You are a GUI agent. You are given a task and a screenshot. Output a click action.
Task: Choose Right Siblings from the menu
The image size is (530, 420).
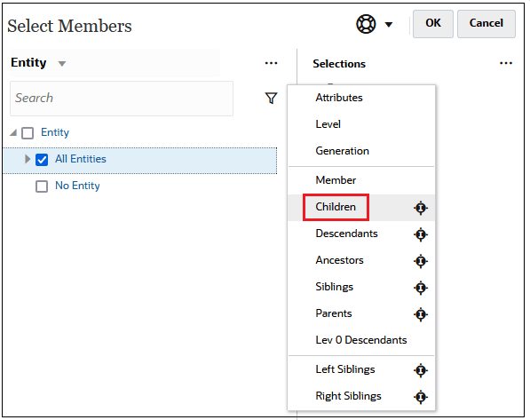pyautogui.click(x=348, y=396)
